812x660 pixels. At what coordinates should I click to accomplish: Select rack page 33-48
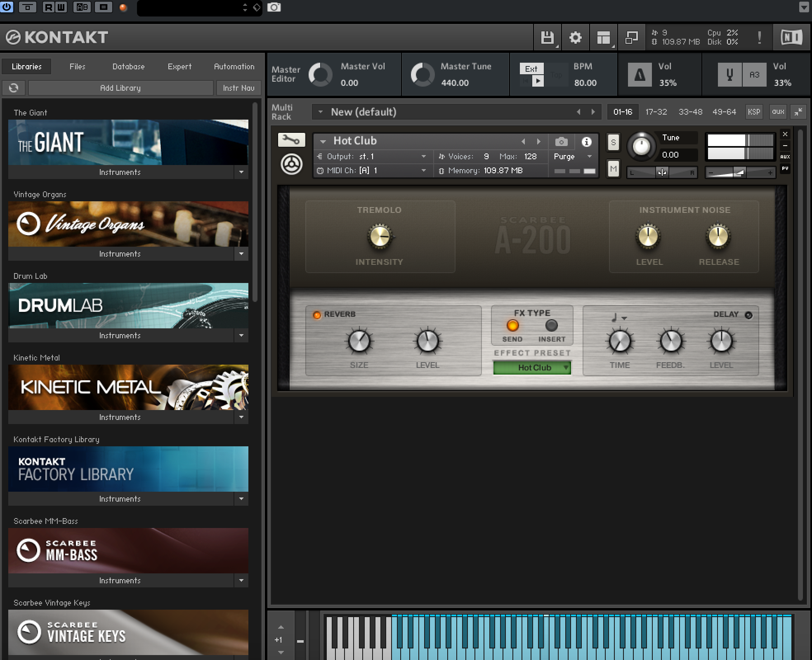click(690, 112)
